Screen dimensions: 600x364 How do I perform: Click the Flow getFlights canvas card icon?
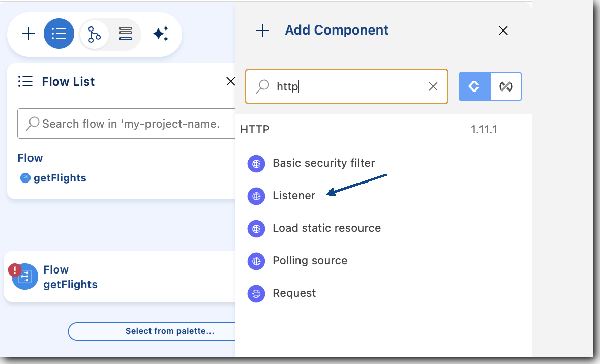pyautogui.click(x=25, y=277)
